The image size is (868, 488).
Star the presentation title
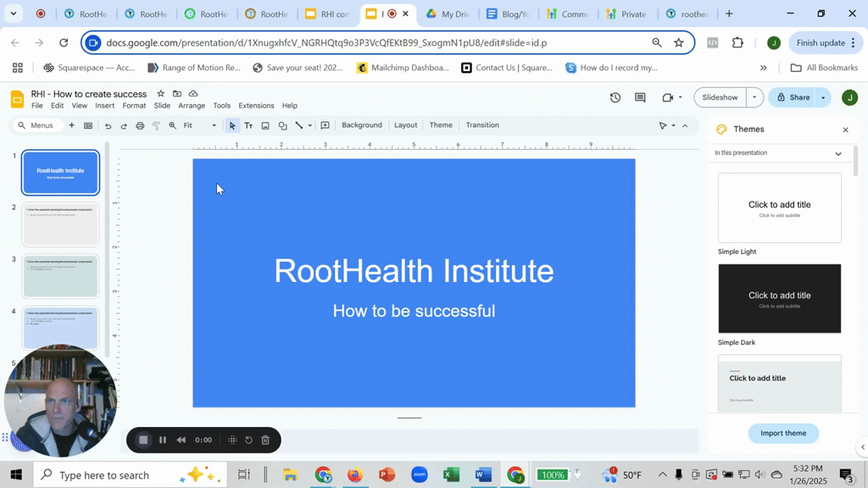point(160,93)
